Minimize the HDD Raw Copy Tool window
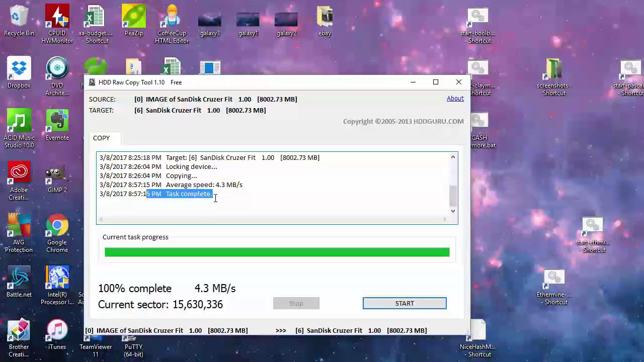Image resolution: width=644 pixels, height=362 pixels. click(413, 82)
